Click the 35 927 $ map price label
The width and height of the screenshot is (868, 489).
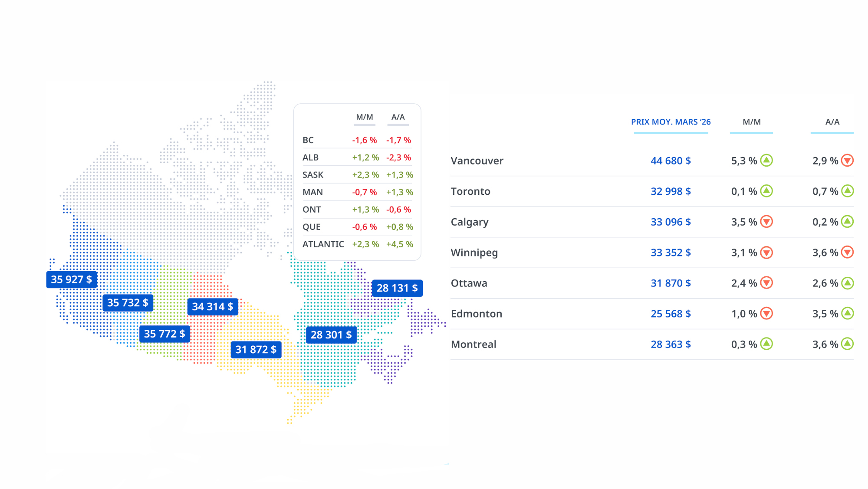click(x=72, y=279)
